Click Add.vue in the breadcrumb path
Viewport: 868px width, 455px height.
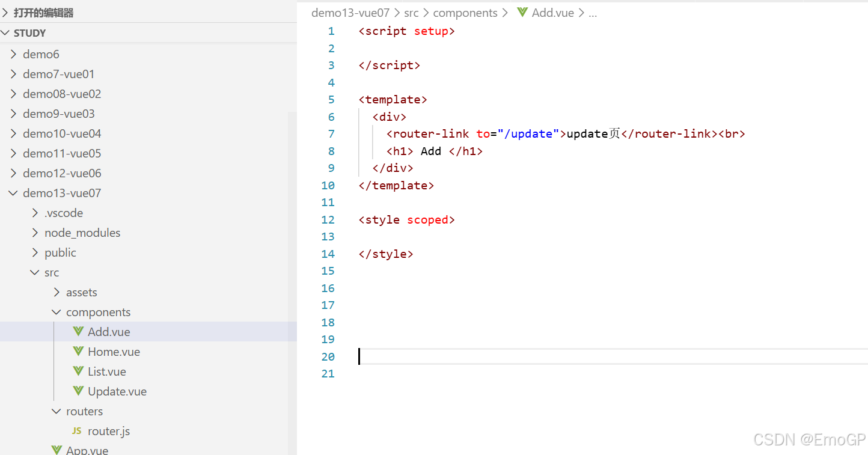[553, 13]
